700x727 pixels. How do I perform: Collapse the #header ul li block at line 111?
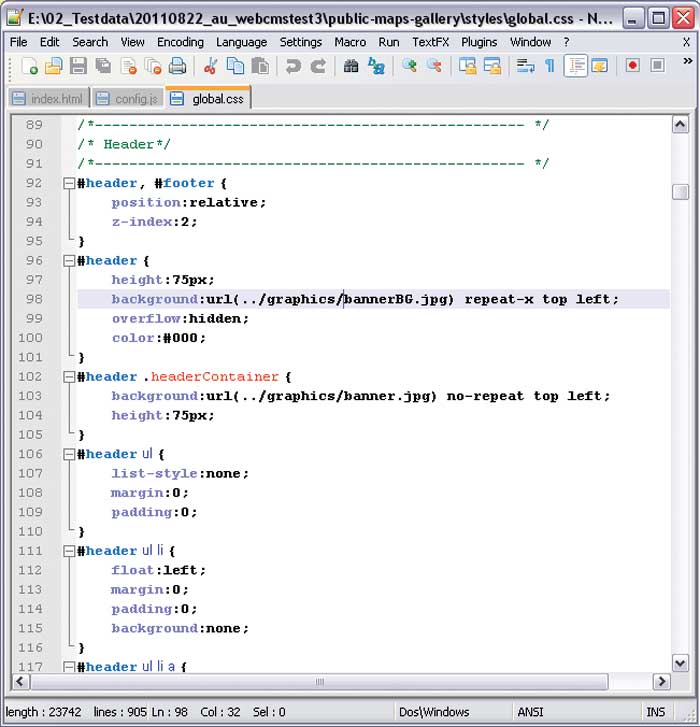pyautogui.click(x=69, y=551)
